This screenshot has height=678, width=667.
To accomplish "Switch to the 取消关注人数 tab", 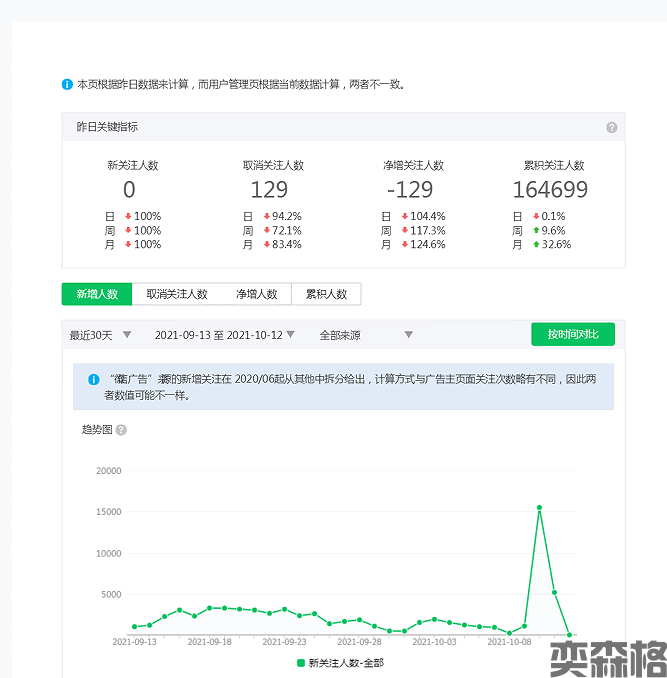I will [x=177, y=294].
